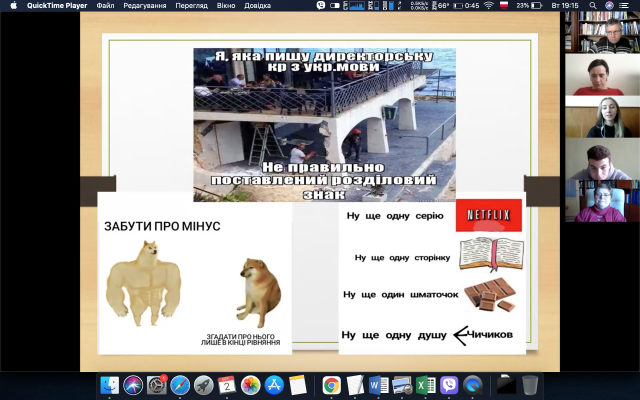Open the Вікно menu
The height and width of the screenshot is (400, 640).
[x=226, y=6]
